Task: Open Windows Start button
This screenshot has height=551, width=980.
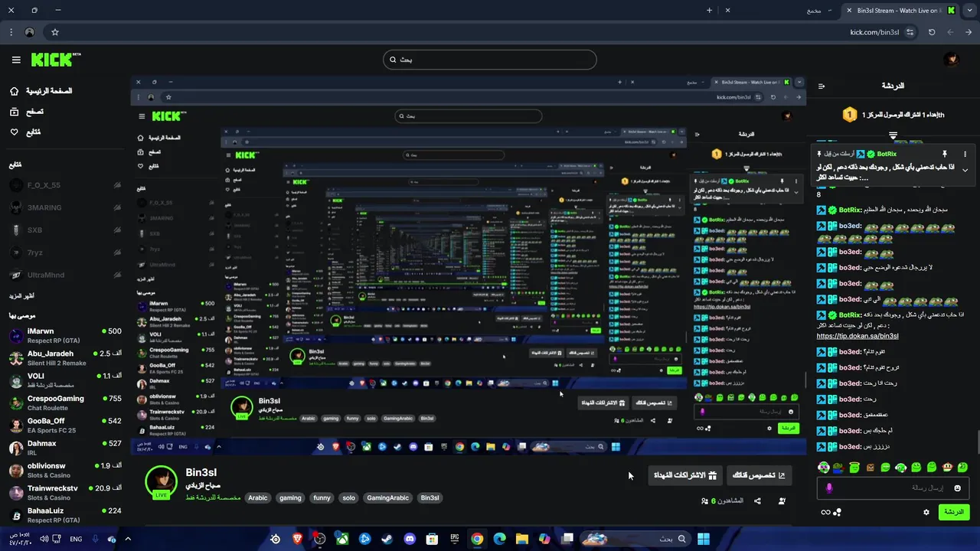Action: point(704,539)
